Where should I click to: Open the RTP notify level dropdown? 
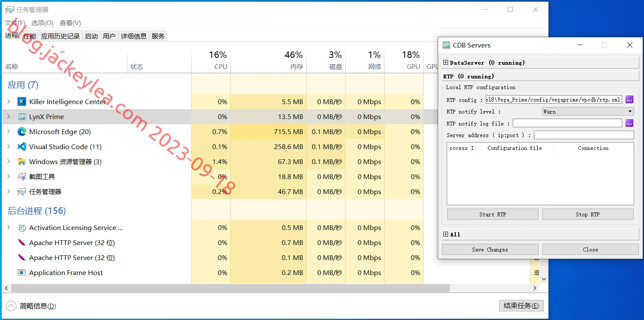tap(588, 112)
